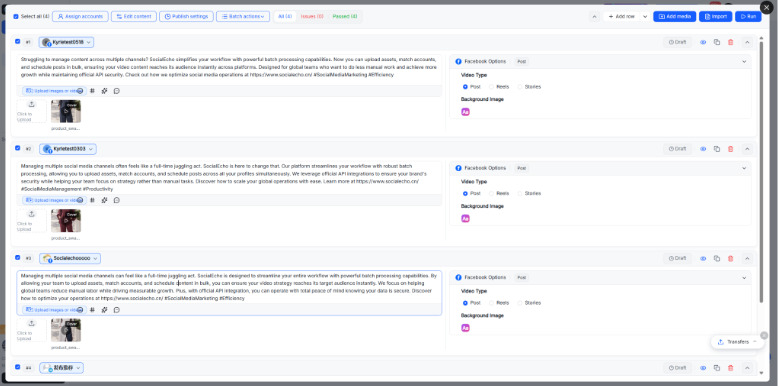Open the AI sparkle tool in post #1
This screenshot has width=778, height=386.
[x=104, y=91]
